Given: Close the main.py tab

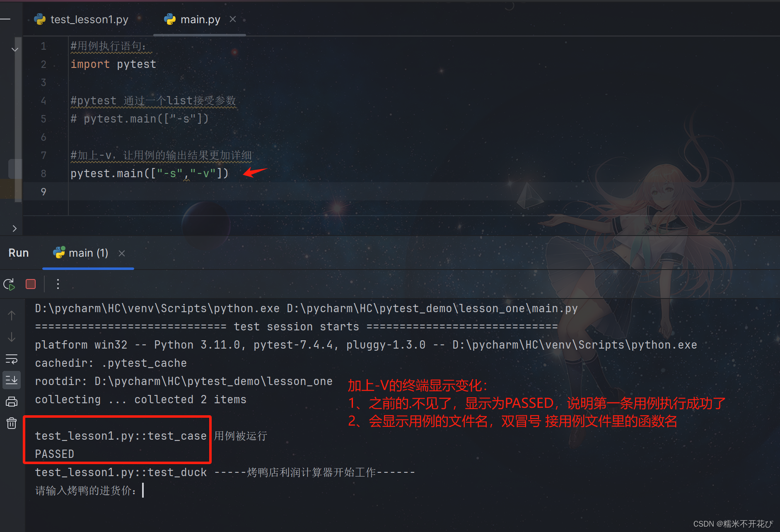Looking at the screenshot, I should 233,19.
